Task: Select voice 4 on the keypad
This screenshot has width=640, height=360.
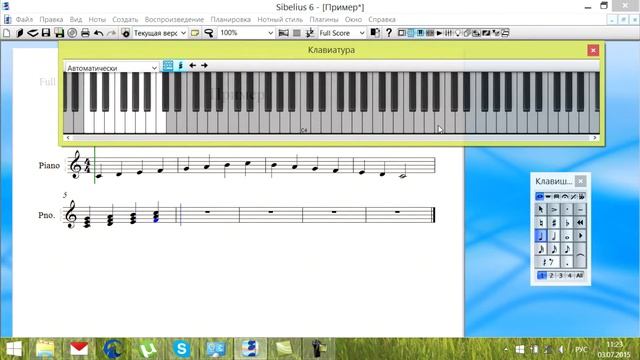Action: 570,276
